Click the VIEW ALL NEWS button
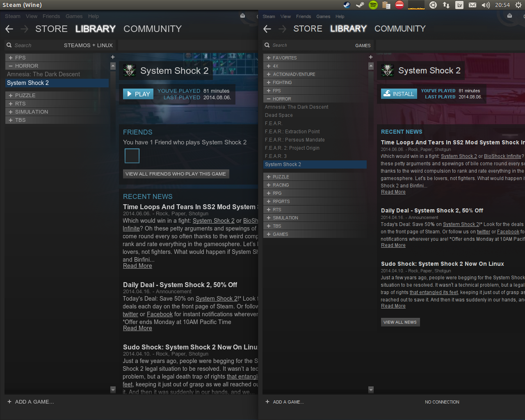 point(400,322)
